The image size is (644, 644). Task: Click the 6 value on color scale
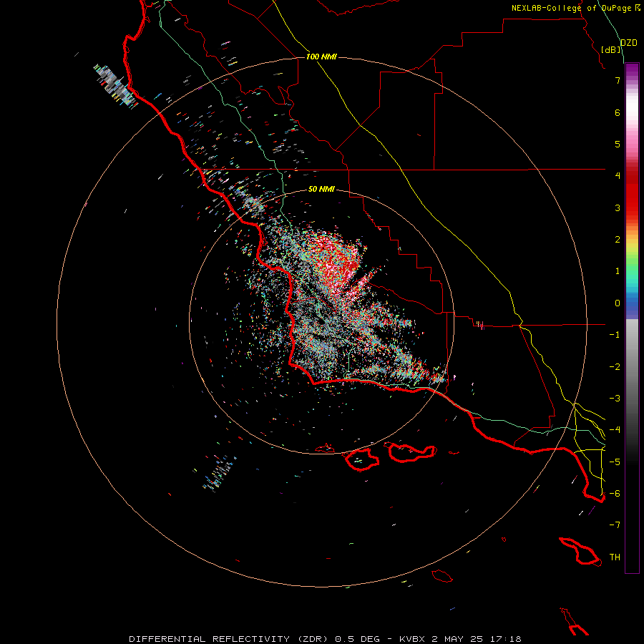(618, 112)
